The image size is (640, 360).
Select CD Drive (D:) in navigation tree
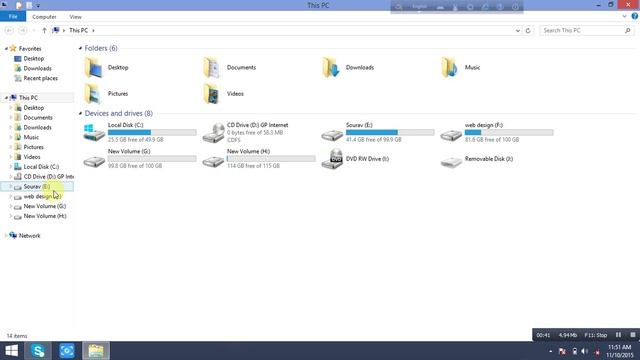tap(48, 177)
